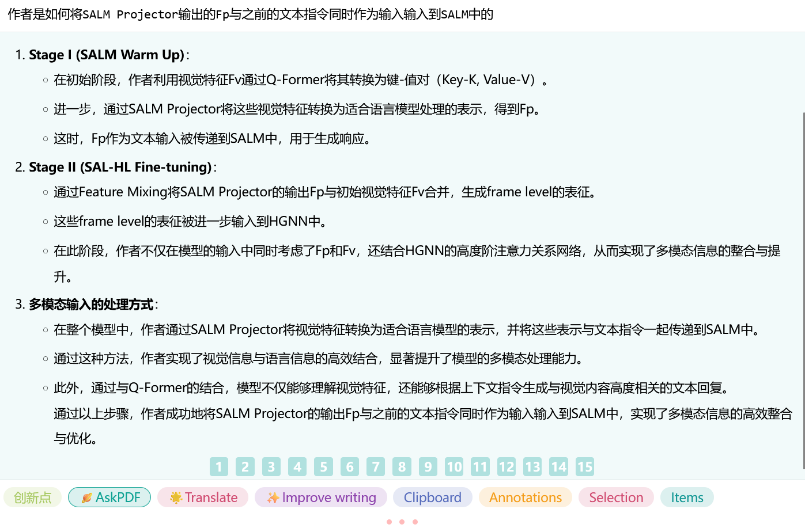The height and width of the screenshot is (532, 805).
Task: Go to page number 4
Action: 297,466
